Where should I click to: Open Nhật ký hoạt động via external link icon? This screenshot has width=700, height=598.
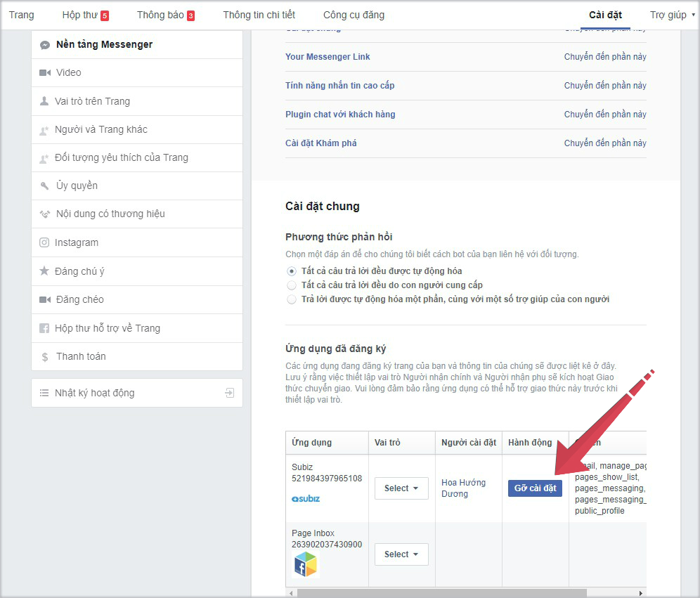coord(229,393)
